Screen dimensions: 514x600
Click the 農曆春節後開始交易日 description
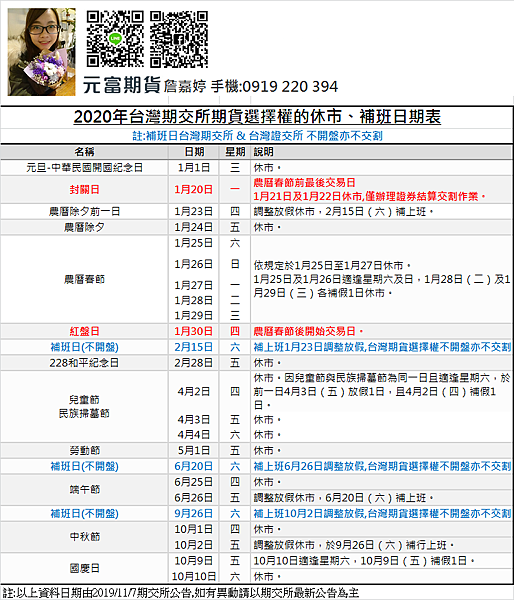[x=308, y=331]
